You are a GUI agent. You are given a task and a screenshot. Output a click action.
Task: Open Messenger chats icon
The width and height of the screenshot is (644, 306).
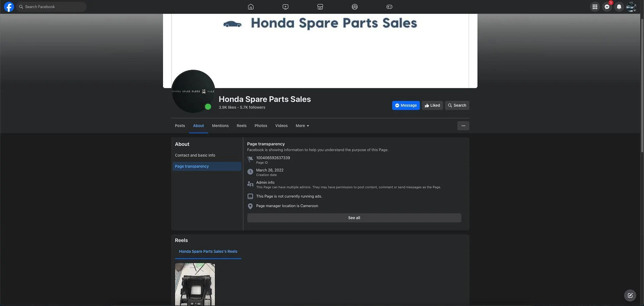606,6
